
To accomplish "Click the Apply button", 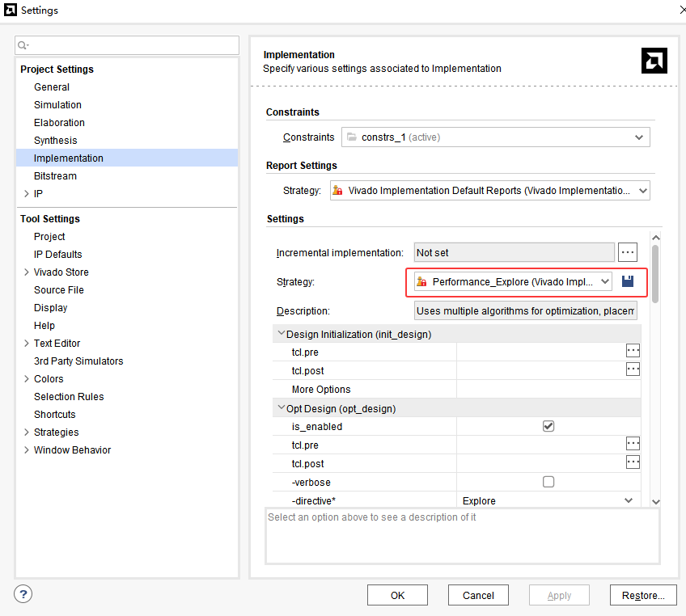I will click(x=559, y=596).
